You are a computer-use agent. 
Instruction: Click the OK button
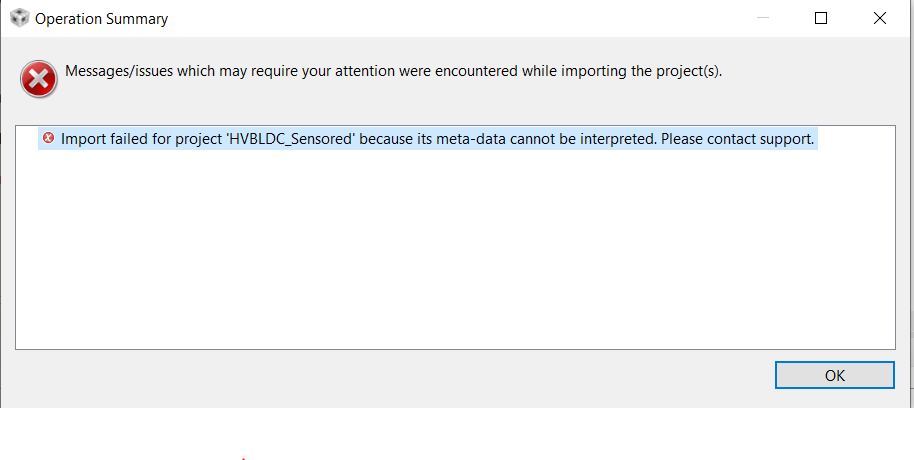pyautogui.click(x=834, y=375)
